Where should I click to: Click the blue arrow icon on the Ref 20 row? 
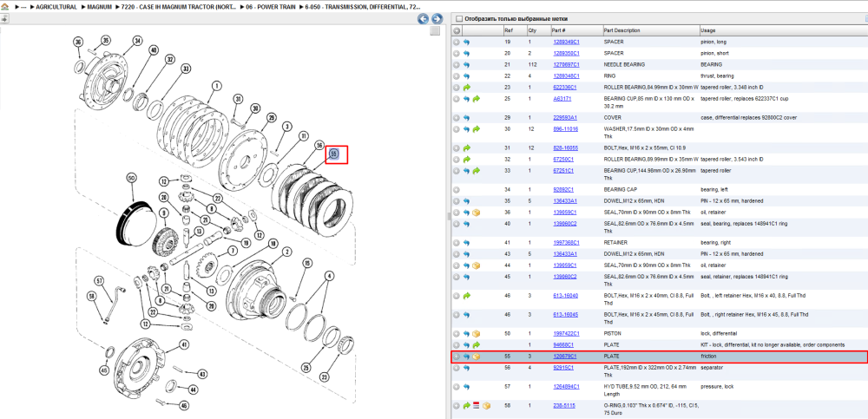(466, 54)
